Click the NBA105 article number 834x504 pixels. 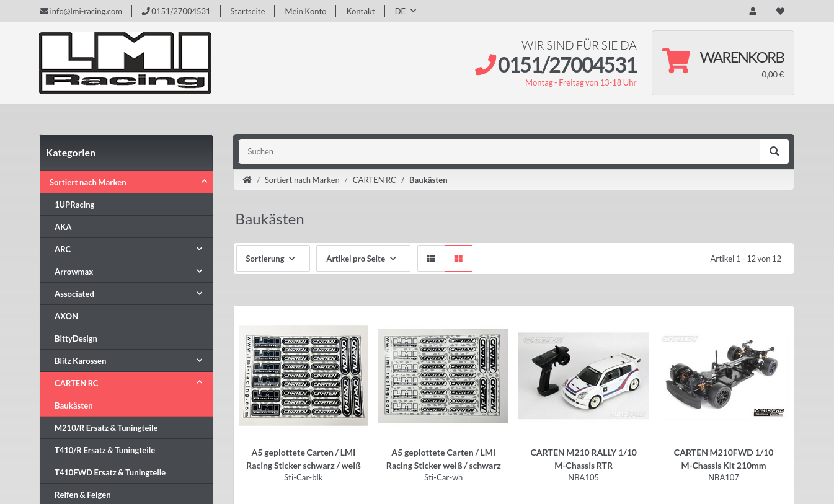[x=583, y=477]
